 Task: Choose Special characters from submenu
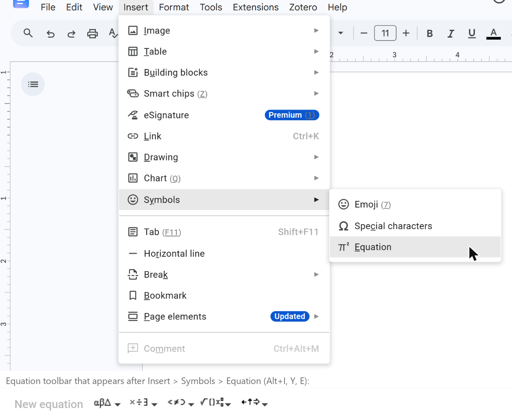point(415,226)
